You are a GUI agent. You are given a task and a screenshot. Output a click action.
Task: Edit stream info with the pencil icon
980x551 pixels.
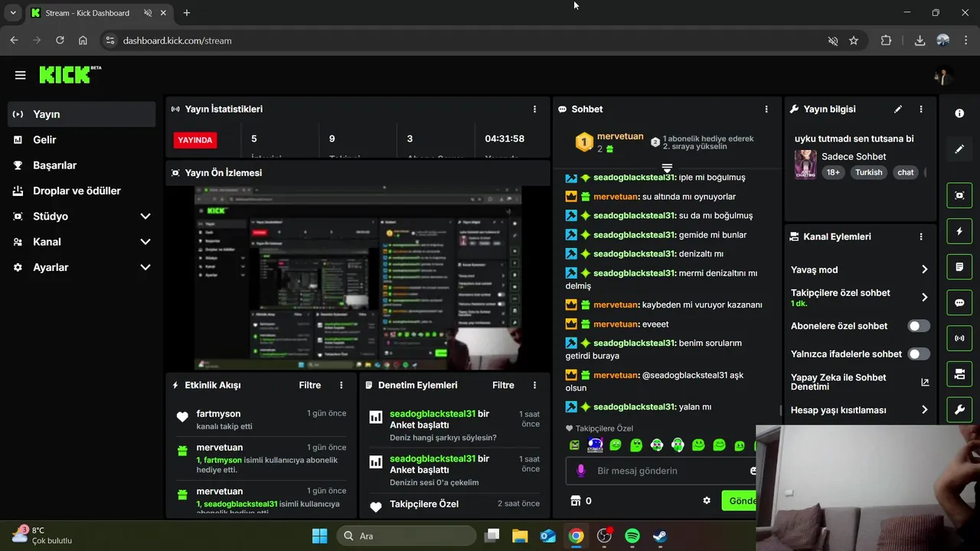pos(898,109)
